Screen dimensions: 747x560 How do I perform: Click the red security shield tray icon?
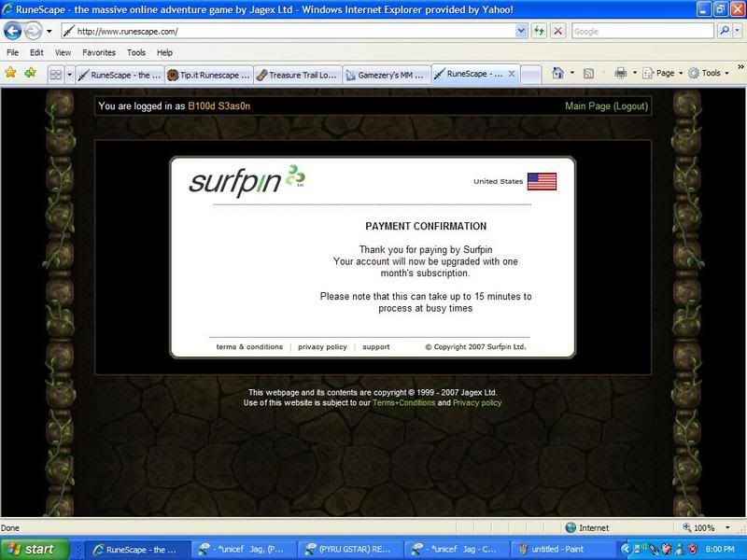(692, 550)
